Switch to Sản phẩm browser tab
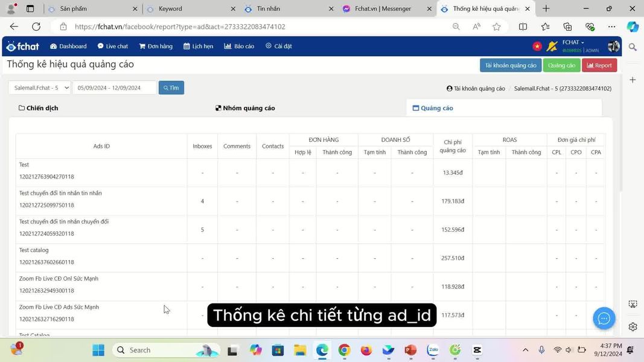Image resolution: width=644 pixels, height=362 pixels. [x=92, y=8]
